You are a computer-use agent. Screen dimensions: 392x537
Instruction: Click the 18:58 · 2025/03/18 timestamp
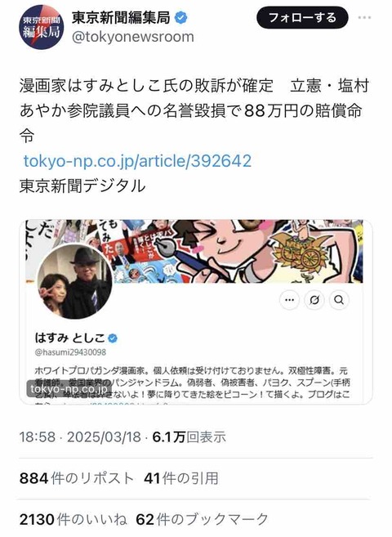pyautogui.click(x=80, y=437)
